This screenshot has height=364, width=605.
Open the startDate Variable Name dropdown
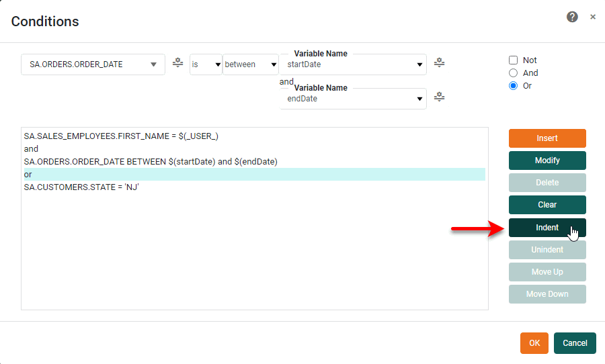(x=354, y=64)
